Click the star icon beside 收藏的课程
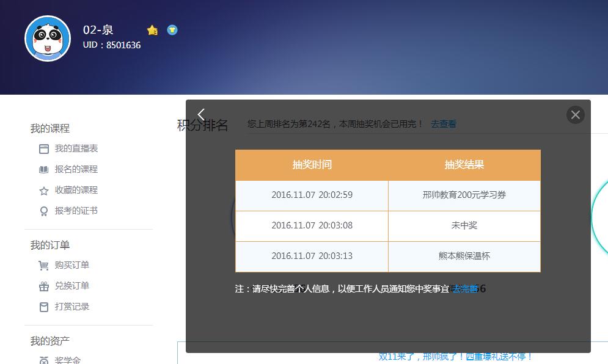The height and width of the screenshot is (364, 608). point(44,191)
